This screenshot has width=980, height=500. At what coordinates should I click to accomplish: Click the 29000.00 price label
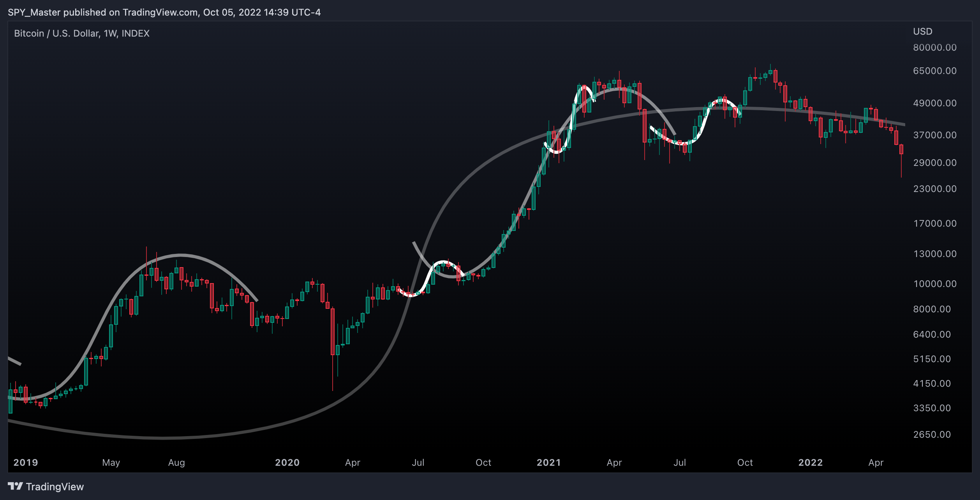click(935, 163)
